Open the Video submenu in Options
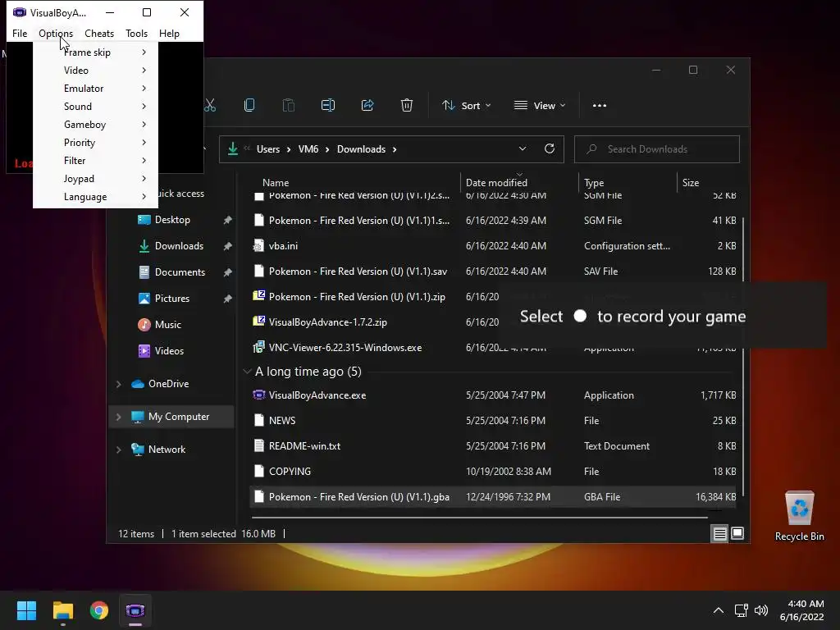 (x=95, y=71)
